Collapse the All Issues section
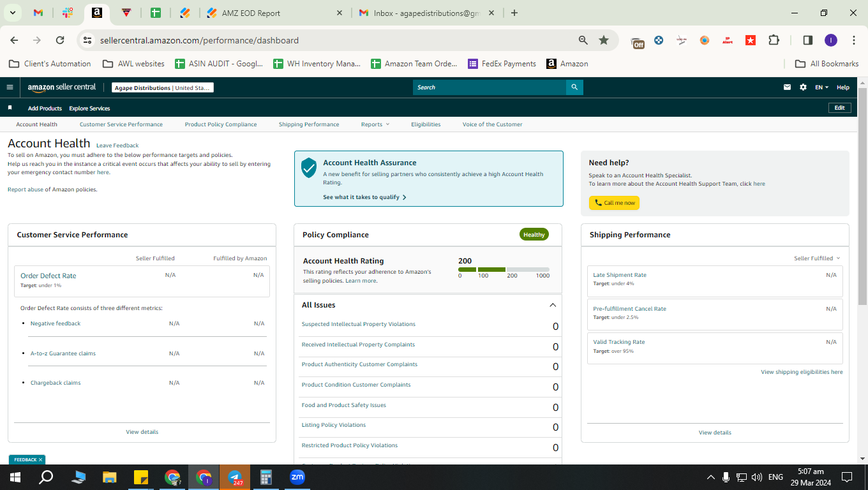This screenshot has width=868, height=490. tap(553, 305)
